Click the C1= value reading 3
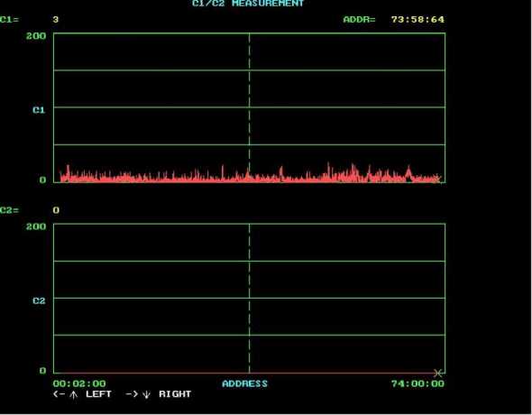 [56, 19]
